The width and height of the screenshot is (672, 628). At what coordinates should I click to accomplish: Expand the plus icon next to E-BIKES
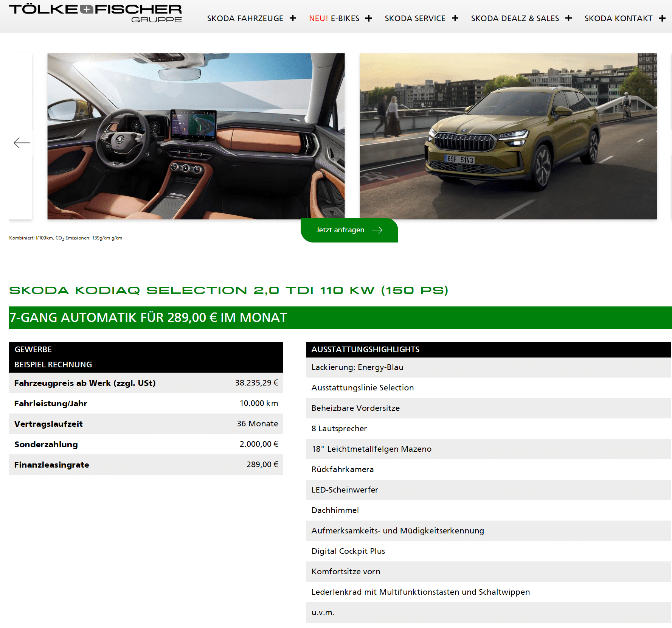369,18
